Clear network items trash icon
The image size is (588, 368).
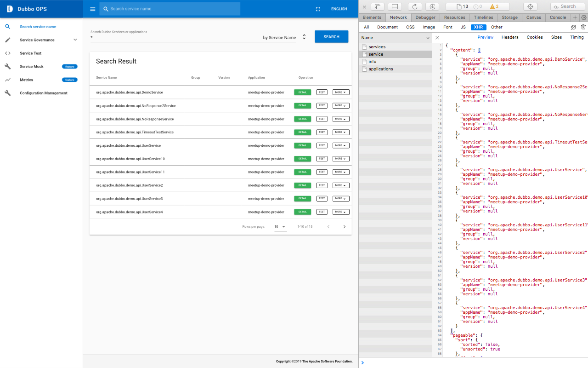tap(583, 27)
